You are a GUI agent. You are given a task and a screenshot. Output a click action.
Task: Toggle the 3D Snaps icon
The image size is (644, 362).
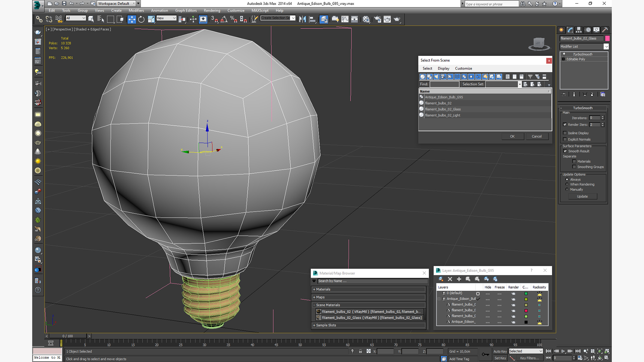pyautogui.click(x=214, y=19)
